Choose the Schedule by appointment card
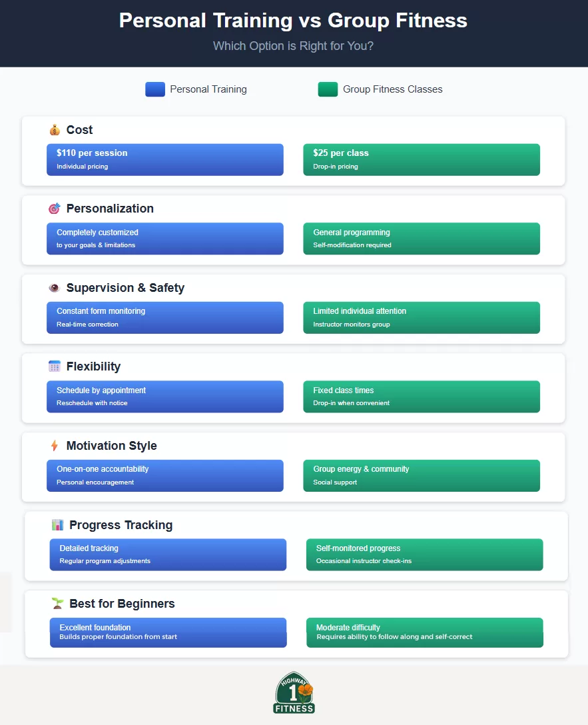This screenshot has height=725, width=588. point(164,396)
